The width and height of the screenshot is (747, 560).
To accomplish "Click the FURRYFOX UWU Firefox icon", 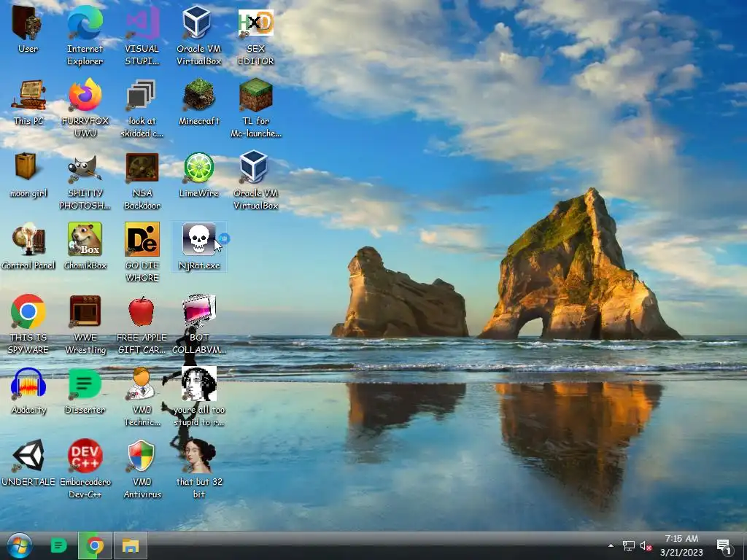I will pyautogui.click(x=85, y=94).
